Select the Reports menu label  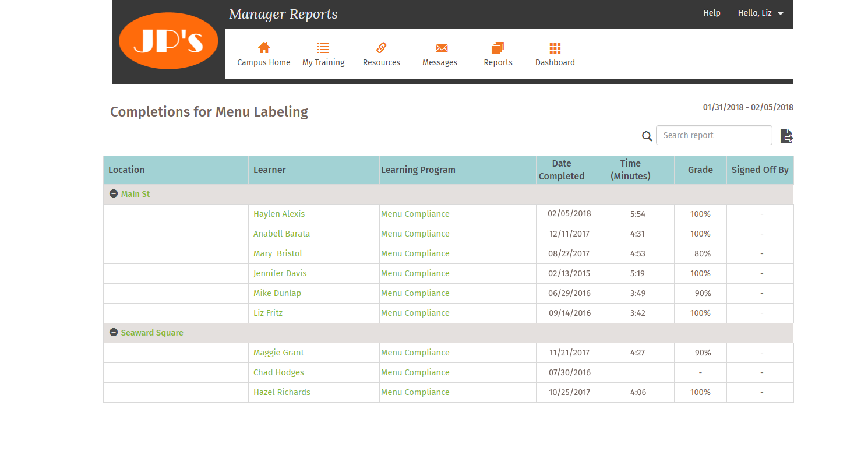click(x=498, y=62)
